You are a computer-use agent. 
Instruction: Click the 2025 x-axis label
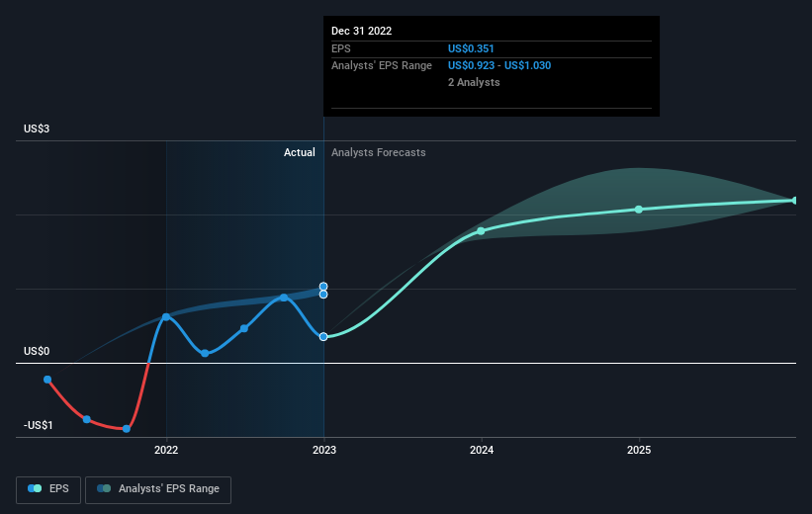pyautogui.click(x=639, y=450)
